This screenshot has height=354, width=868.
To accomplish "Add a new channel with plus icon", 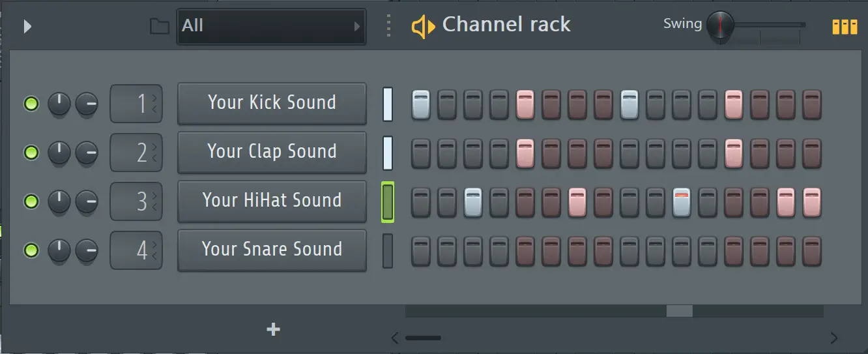I will (274, 330).
